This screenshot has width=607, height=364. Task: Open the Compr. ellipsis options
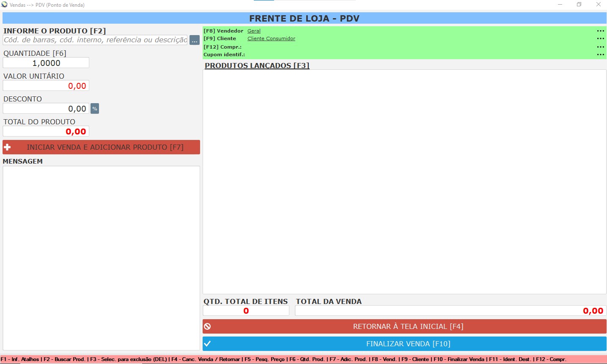point(600,47)
